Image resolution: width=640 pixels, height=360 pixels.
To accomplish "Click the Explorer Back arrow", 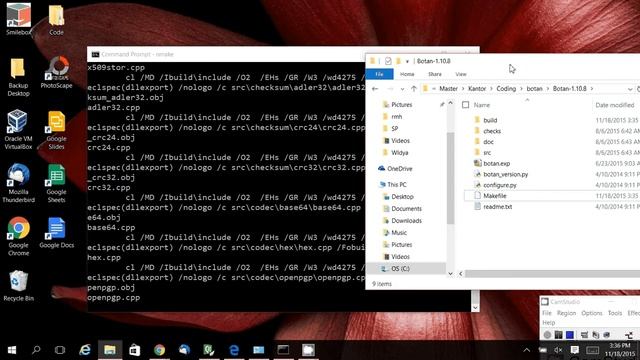I will click(x=375, y=89).
